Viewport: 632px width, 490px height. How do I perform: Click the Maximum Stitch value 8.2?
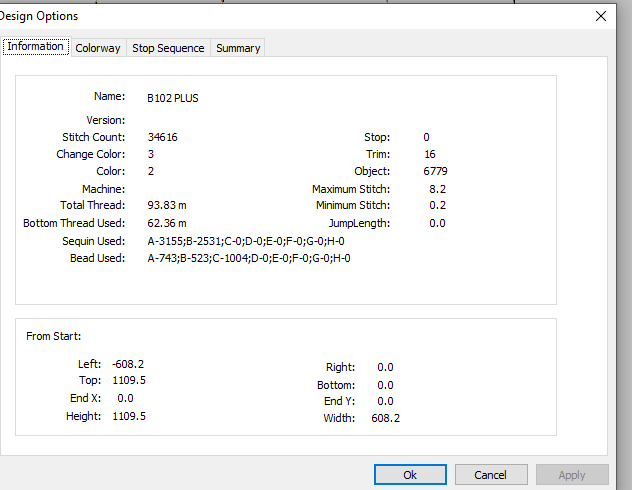[x=437, y=189]
